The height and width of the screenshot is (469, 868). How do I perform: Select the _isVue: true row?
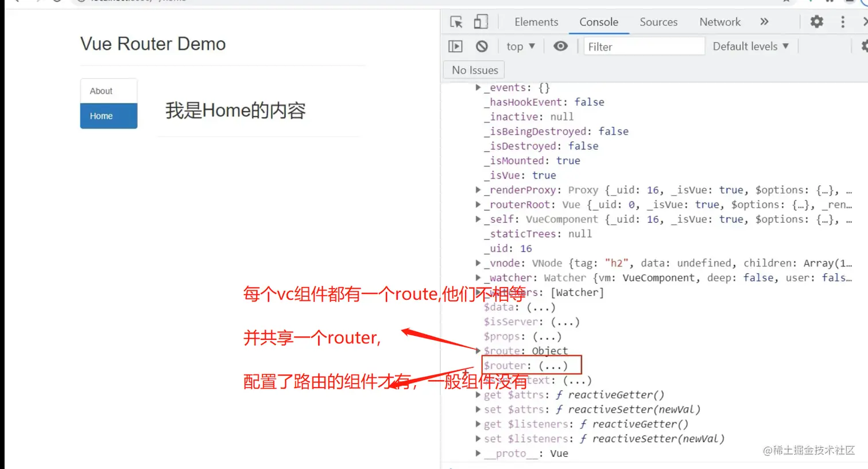520,175
